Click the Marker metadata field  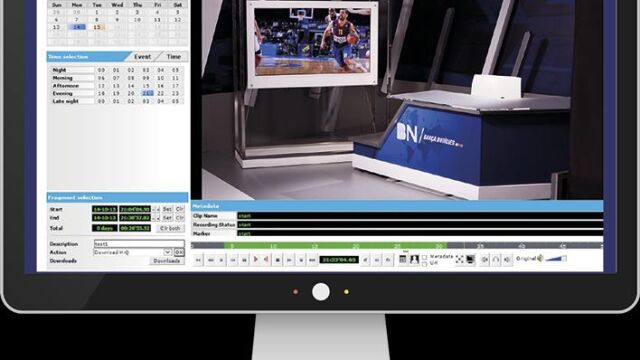pos(420,233)
